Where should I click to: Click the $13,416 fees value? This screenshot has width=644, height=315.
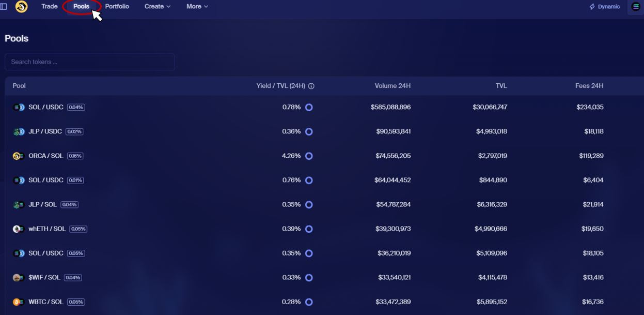click(593, 277)
